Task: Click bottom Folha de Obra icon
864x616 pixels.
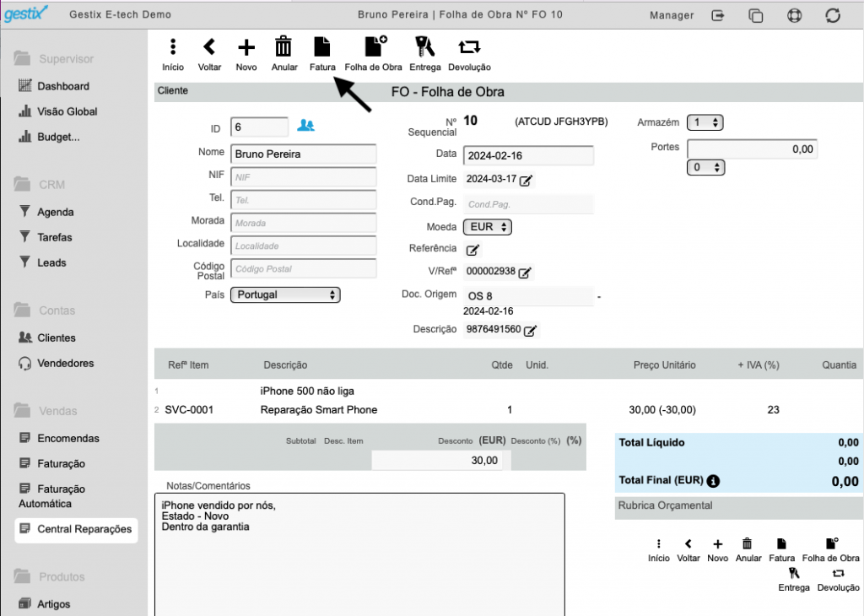Action: [x=831, y=543]
